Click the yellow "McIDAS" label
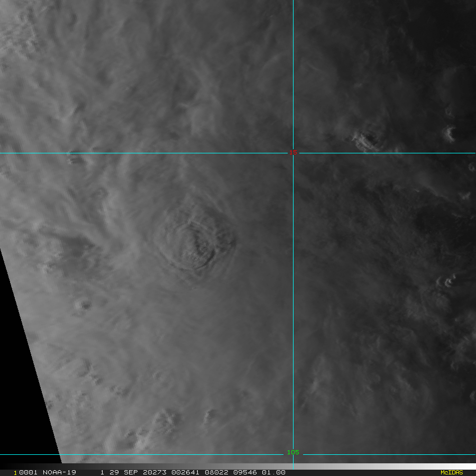This screenshot has width=476, height=476. pyautogui.click(x=452, y=472)
